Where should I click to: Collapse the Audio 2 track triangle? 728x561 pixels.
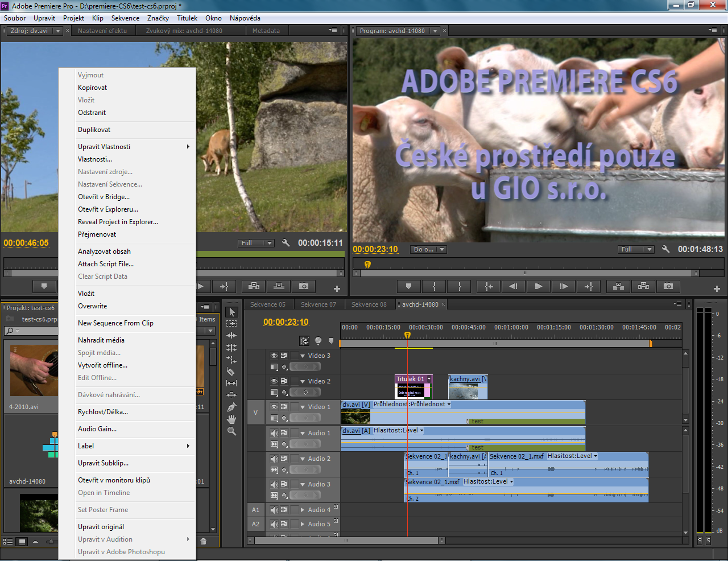coord(303,459)
